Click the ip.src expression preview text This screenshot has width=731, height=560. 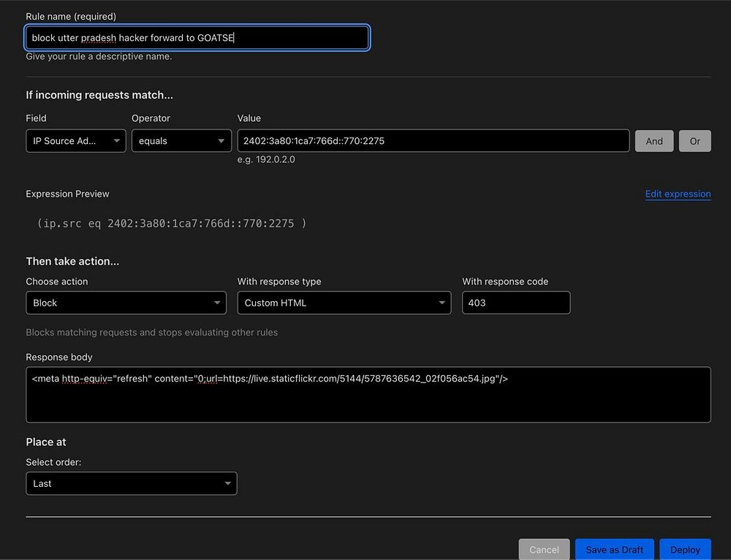point(172,223)
